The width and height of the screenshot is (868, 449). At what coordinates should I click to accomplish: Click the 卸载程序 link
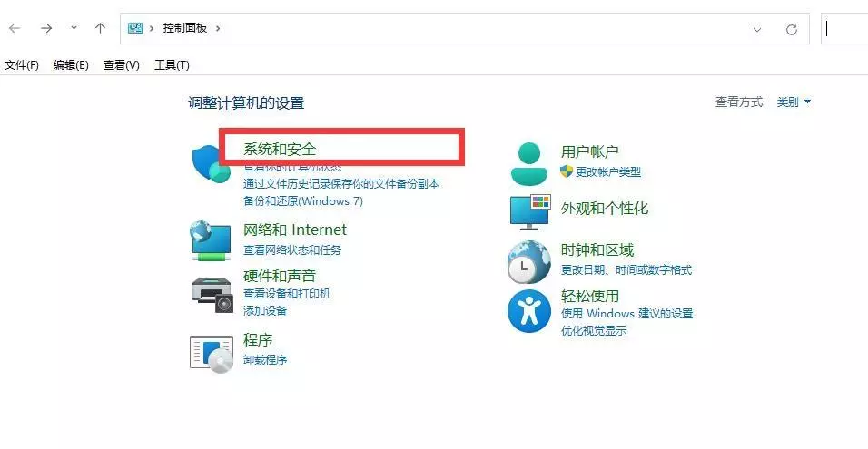[265, 359]
